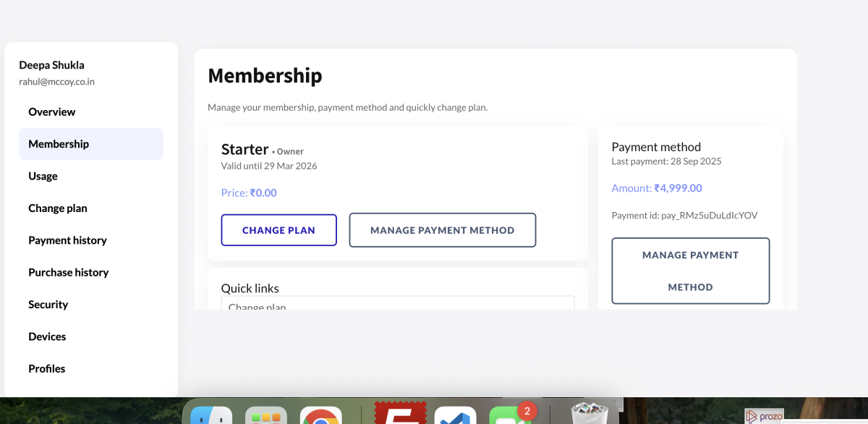This screenshot has width=868, height=424.
Task: Open Security settings
Action: coord(48,305)
